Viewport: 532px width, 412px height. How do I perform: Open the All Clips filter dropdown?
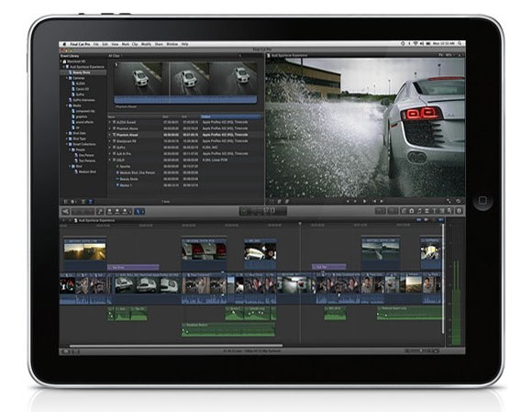coord(116,56)
